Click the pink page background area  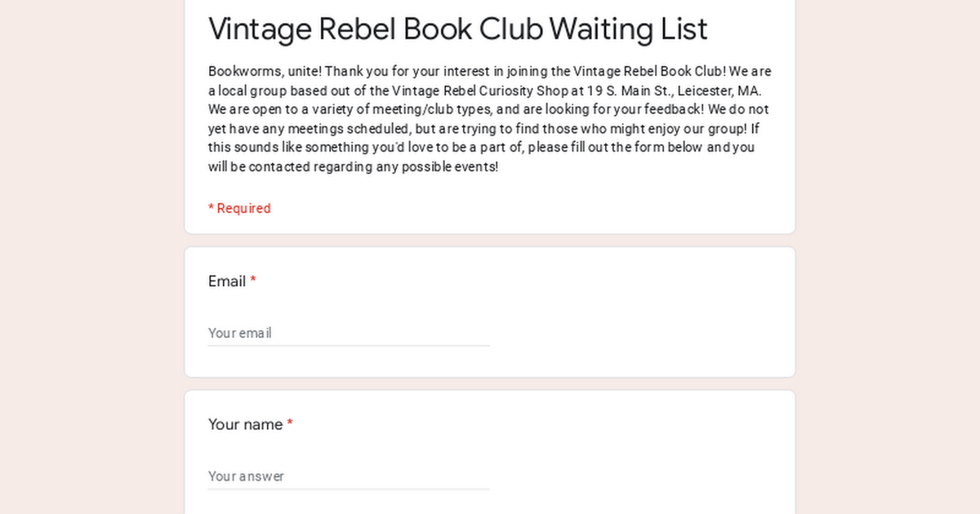click(x=82, y=257)
